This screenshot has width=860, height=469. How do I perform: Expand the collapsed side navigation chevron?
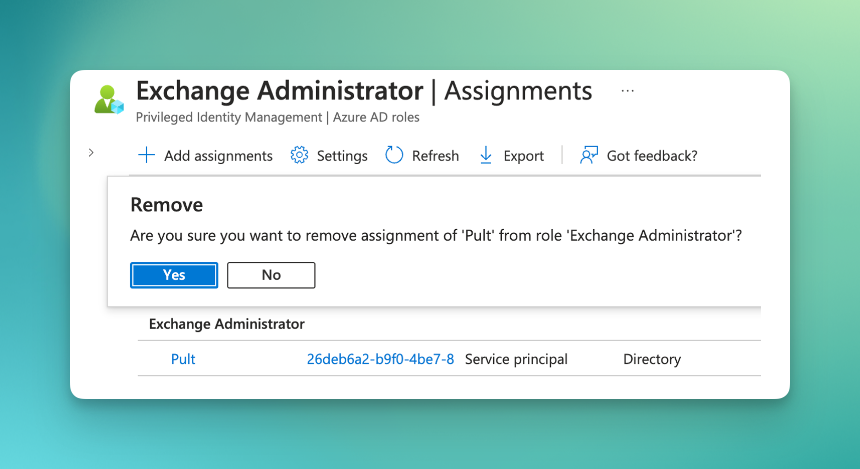[91, 153]
